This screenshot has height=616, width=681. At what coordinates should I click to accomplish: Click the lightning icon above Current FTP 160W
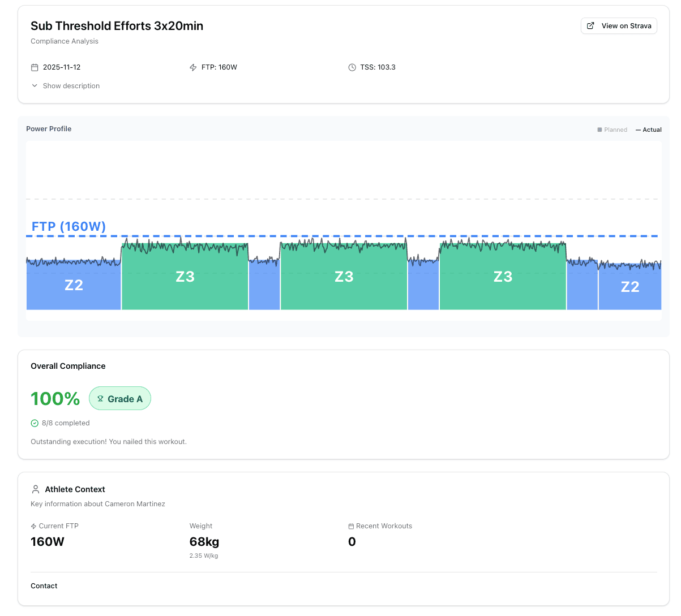pos(33,525)
